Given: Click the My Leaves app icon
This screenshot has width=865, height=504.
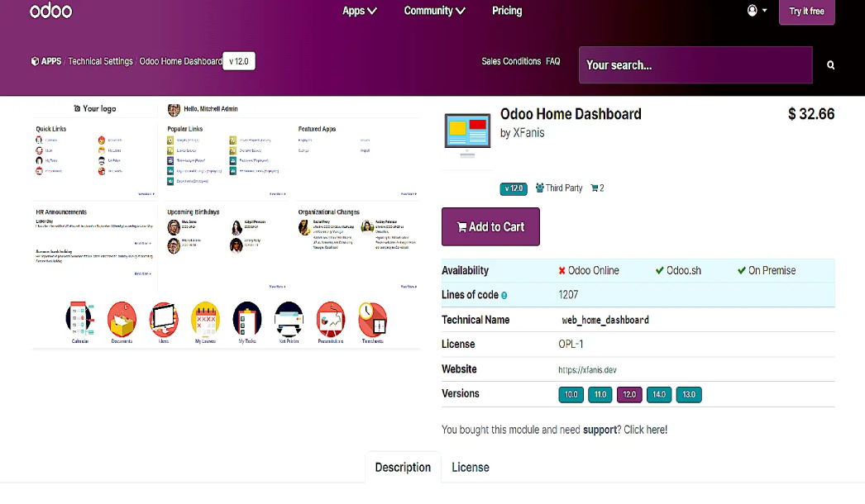Looking at the screenshot, I should pos(205,320).
